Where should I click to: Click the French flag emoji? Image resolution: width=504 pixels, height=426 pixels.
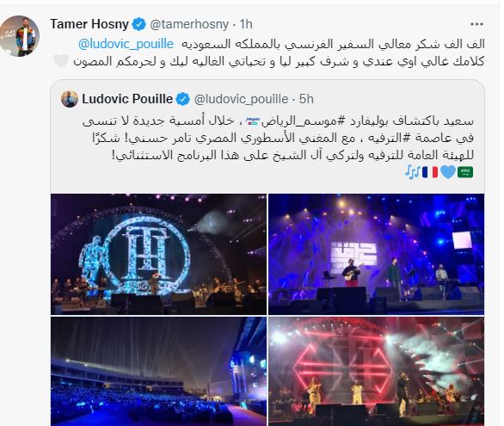[x=430, y=172]
